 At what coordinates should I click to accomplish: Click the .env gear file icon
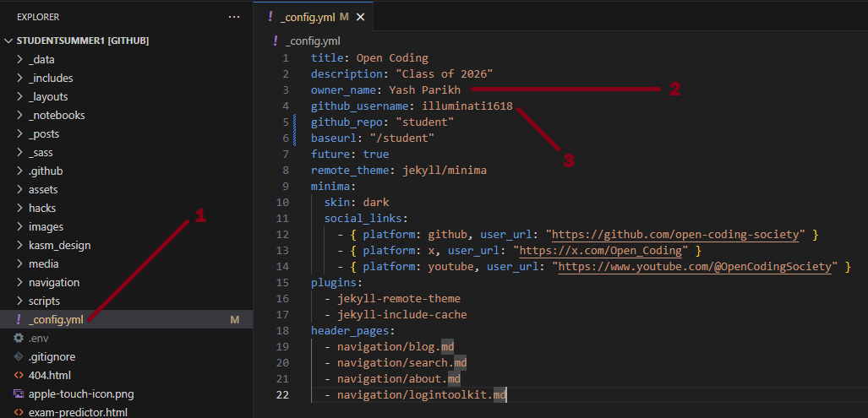[x=19, y=339]
